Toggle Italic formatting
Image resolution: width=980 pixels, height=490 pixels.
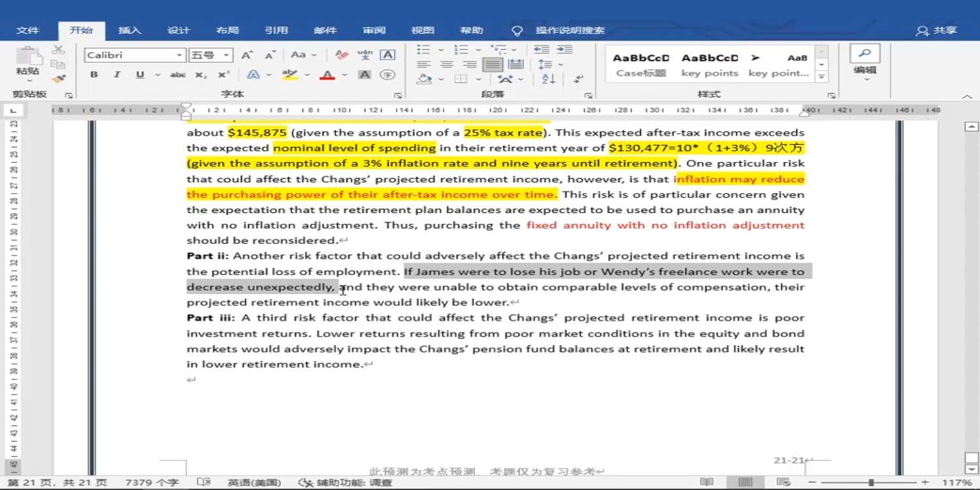pyautogui.click(x=116, y=75)
